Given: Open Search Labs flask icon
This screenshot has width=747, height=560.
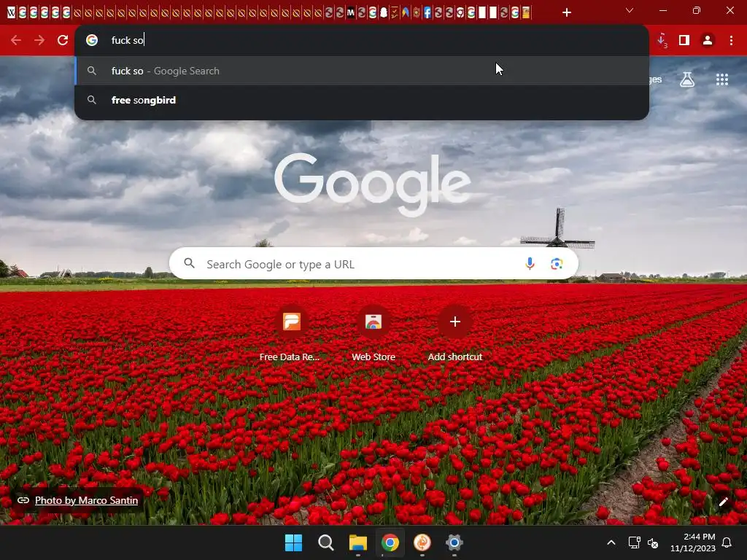Looking at the screenshot, I should click(687, 79).
